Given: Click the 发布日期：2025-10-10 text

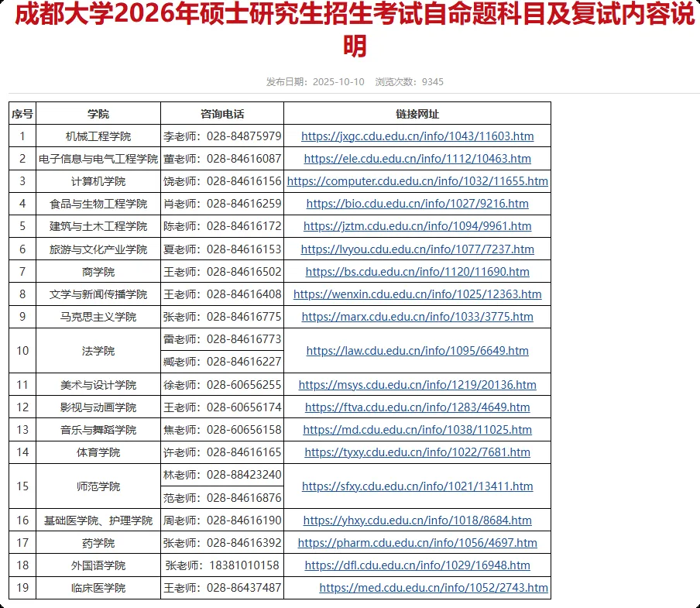Looking at the screenshot, I should click(x=315, y=82).
